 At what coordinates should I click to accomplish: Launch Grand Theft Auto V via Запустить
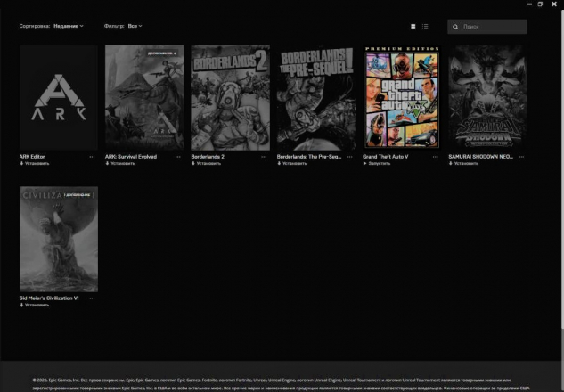[377, 163]
